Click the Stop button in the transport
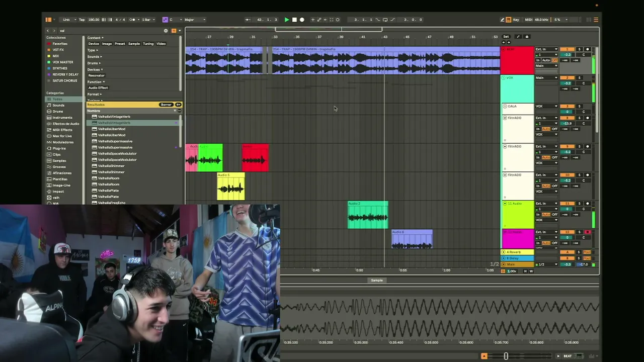 tap(294, 20)
